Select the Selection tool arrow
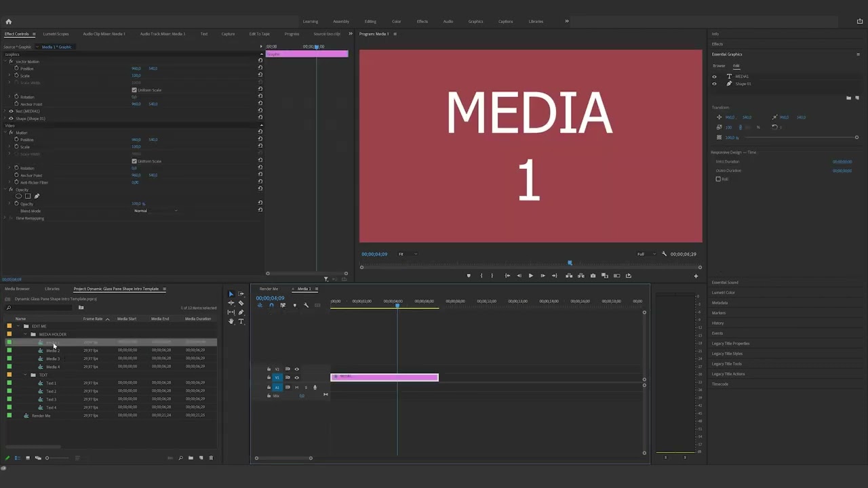The image size is (868, 488). [231, 294]
